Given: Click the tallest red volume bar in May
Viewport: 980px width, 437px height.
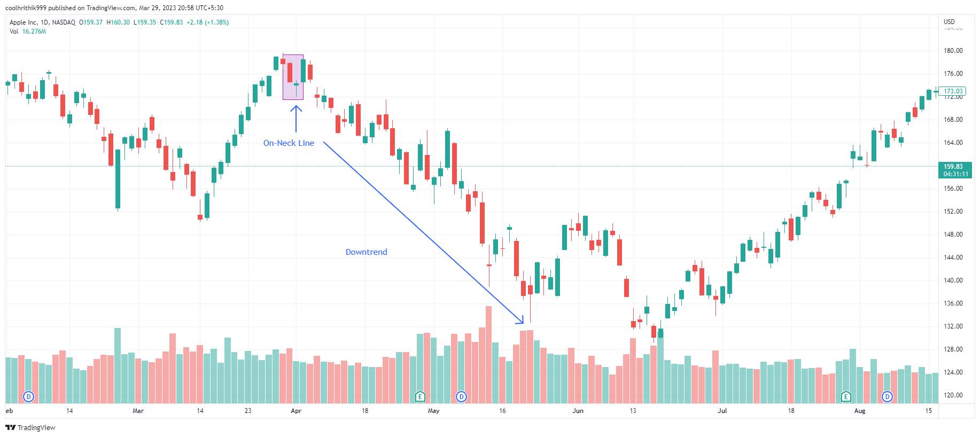Looking at the screenshot, I should click(x=488, y=355).
